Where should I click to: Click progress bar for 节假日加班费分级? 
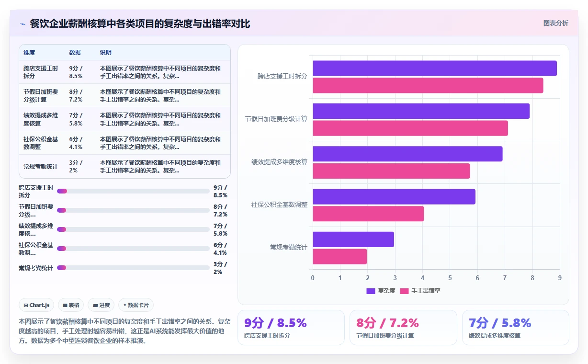coord(133,210)
